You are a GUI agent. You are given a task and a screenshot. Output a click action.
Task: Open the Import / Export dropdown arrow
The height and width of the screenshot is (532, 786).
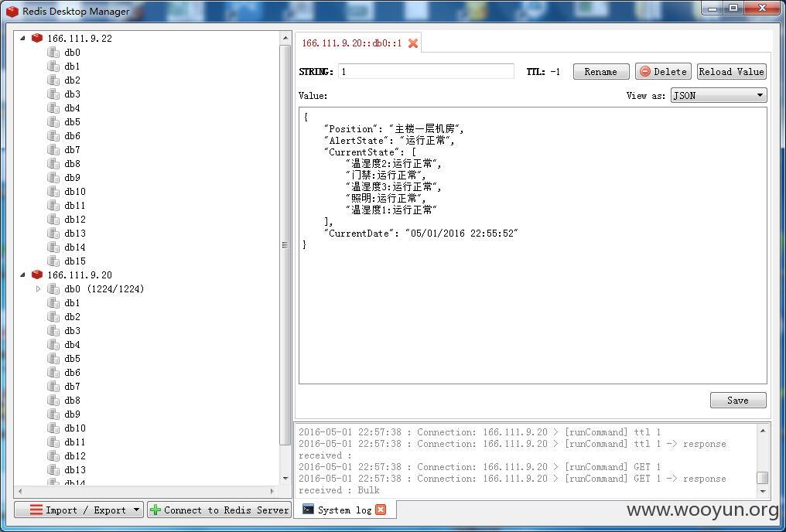(x=136, y=510)
